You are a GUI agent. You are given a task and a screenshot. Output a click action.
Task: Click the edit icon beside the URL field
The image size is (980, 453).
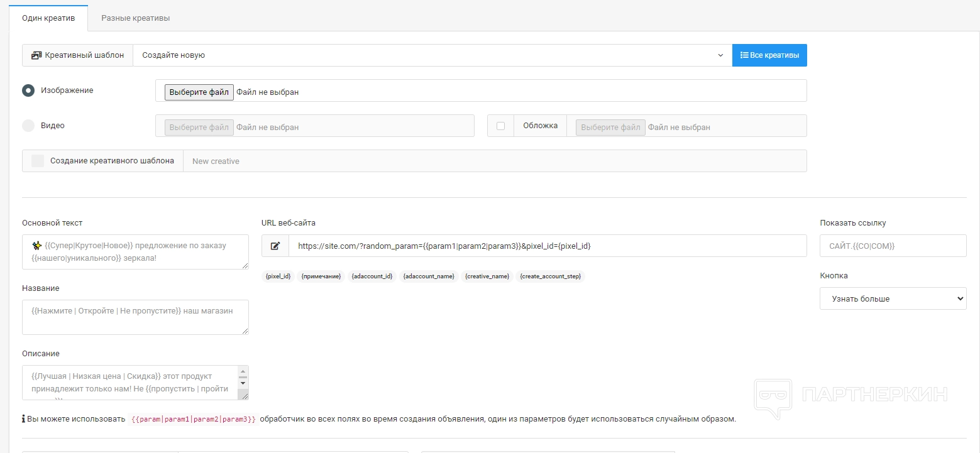tap(275, 246)
